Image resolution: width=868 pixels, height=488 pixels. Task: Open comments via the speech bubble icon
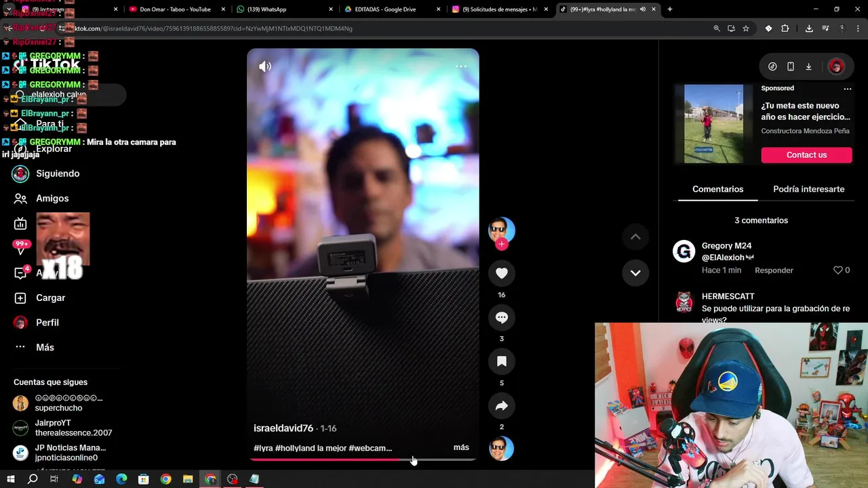[502, 317]
